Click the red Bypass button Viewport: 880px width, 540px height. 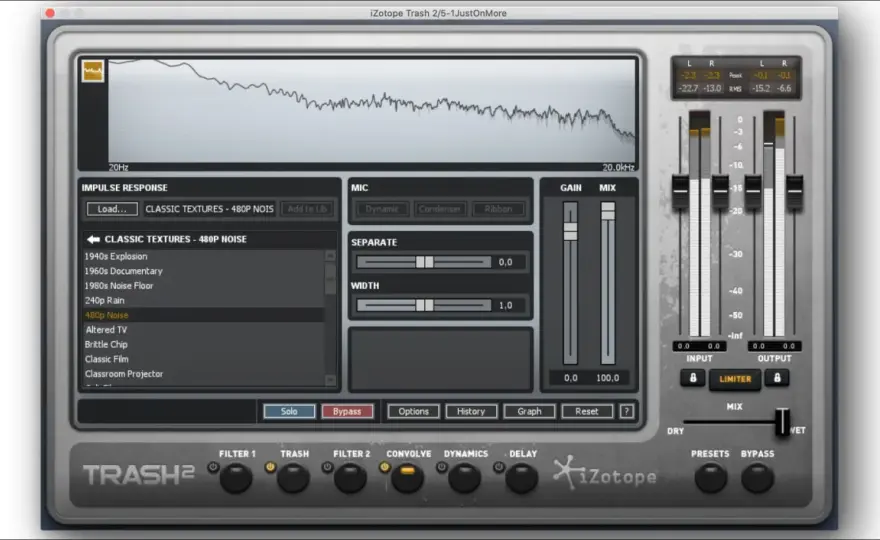click(347, 411)
